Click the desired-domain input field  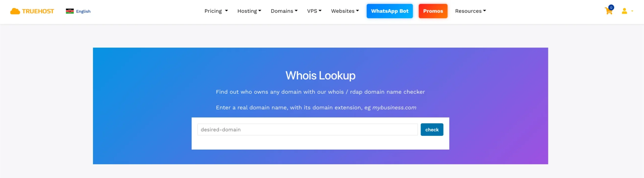pyautogui.click(x=307, y=130)
